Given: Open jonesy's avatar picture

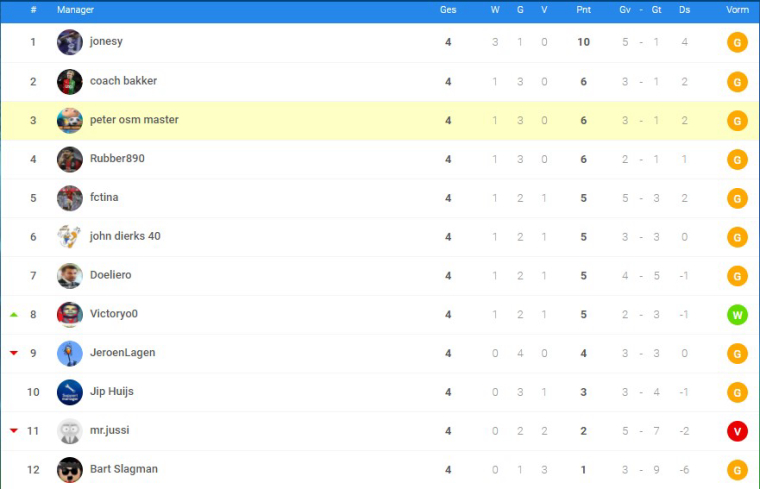Looking at the screenshot, I should click(x=69, y=42).
